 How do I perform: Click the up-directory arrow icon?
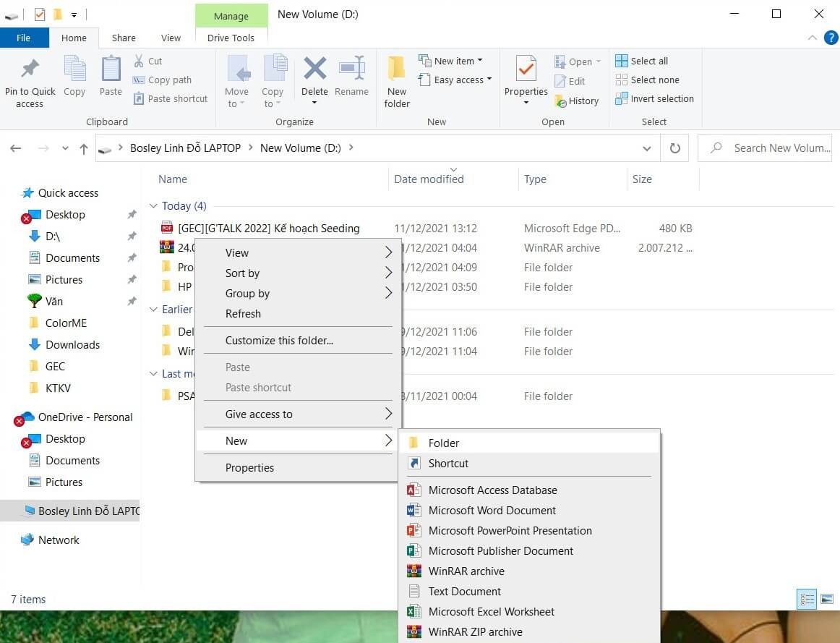coord(84,148)
